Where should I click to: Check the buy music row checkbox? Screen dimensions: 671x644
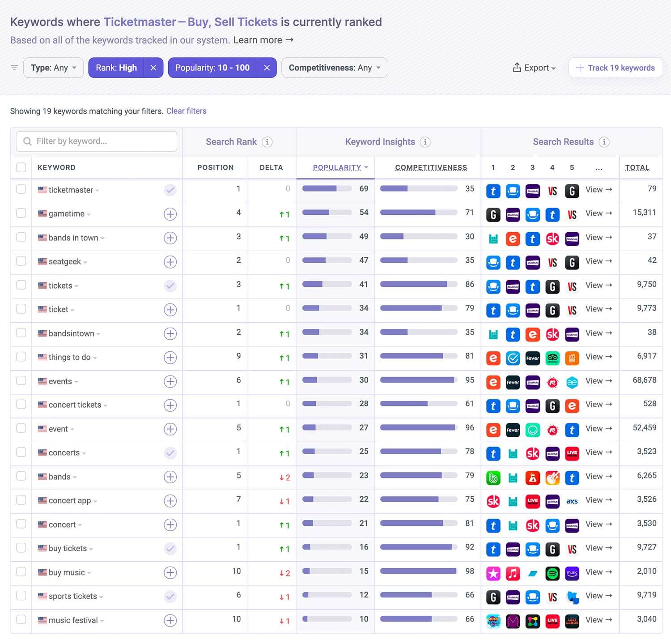click(21, 571)
